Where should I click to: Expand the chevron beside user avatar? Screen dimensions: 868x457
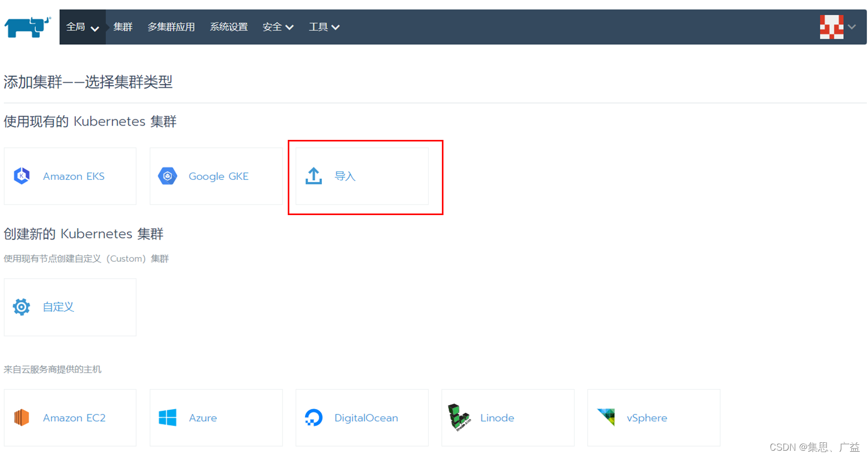pos(852,27)
